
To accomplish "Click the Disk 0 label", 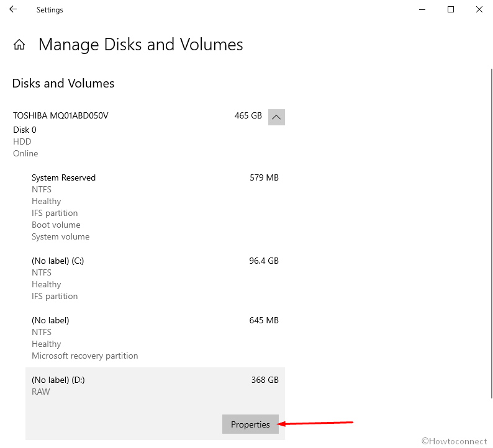I will point(24,130).
